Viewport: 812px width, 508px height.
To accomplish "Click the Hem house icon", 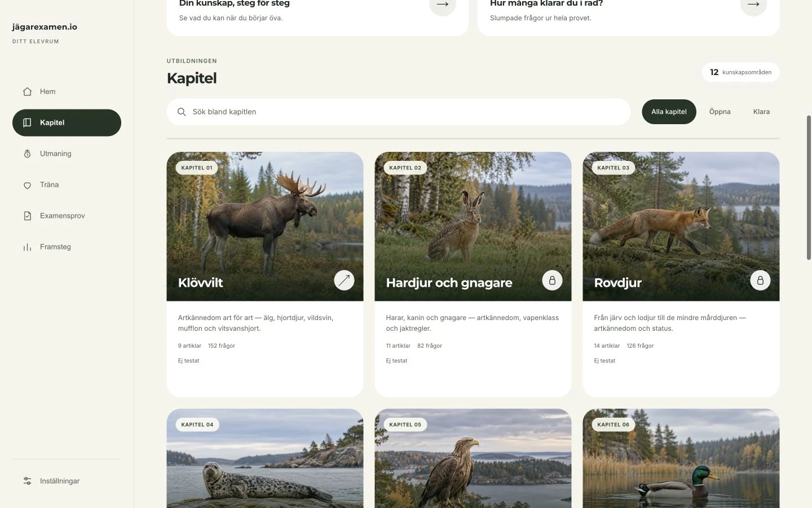I will pyautogui.click(x=27, y=91).
